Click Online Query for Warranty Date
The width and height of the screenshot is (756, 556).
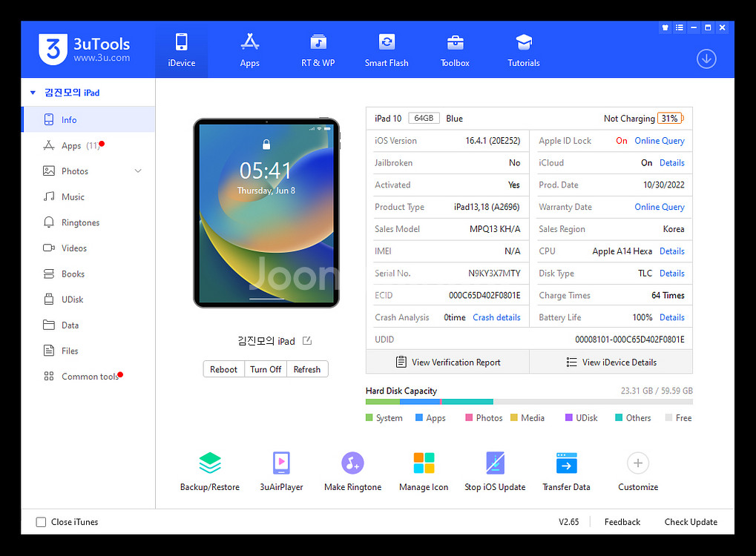click(x=660, y=207)
